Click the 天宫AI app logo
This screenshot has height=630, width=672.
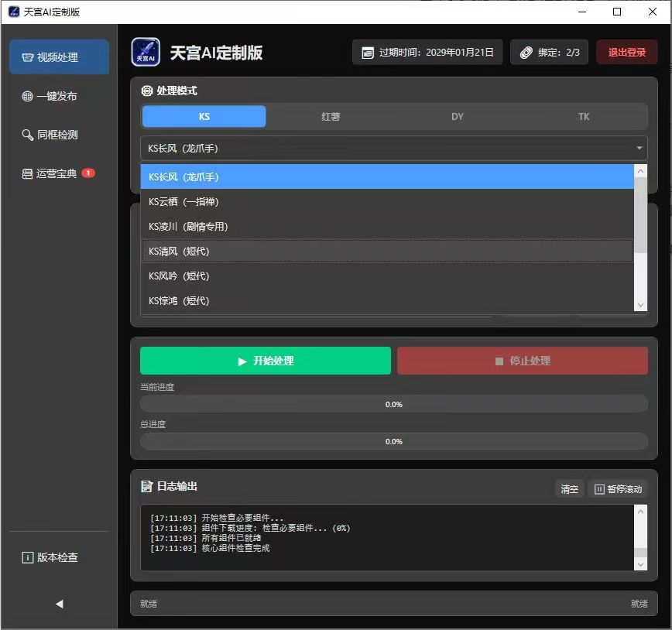(x=146, y=53)
